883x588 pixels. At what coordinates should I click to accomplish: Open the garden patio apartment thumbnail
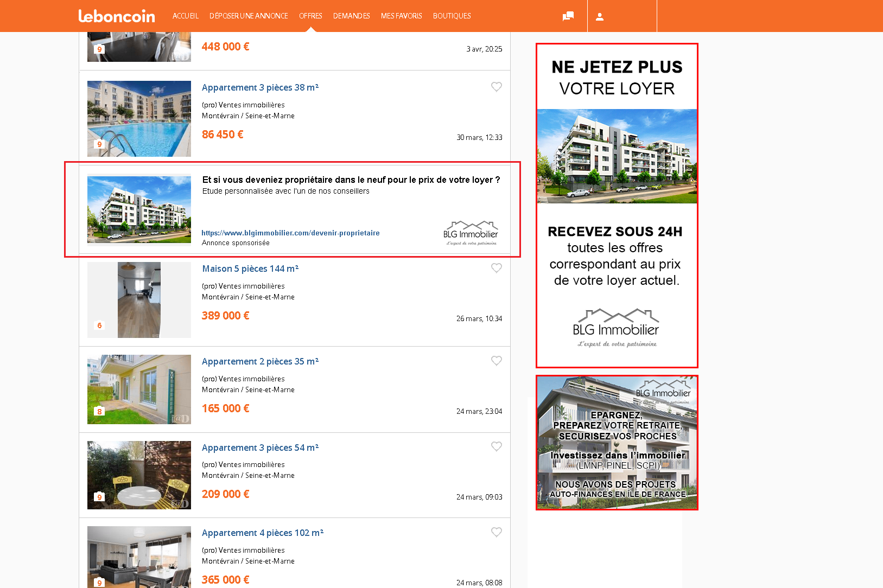[139, 475]
